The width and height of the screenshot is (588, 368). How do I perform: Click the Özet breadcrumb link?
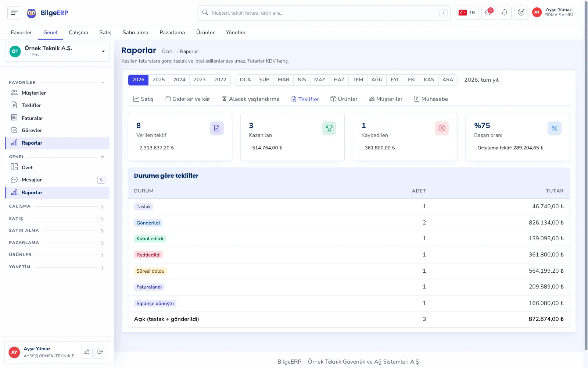(x=167, y=52)
